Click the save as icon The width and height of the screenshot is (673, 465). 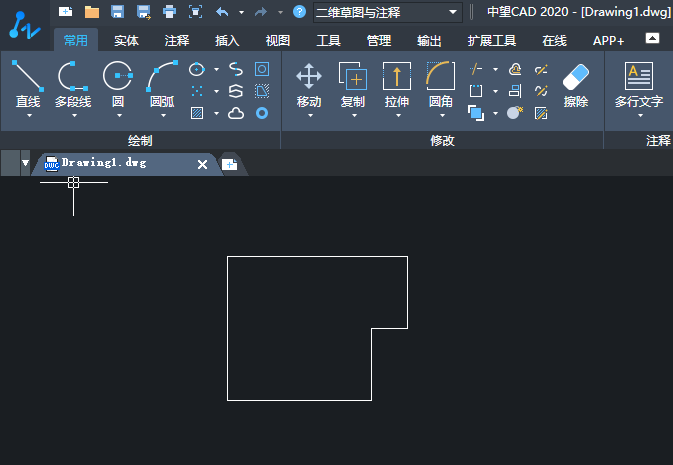pyautogui.click(x=143, y=12)
